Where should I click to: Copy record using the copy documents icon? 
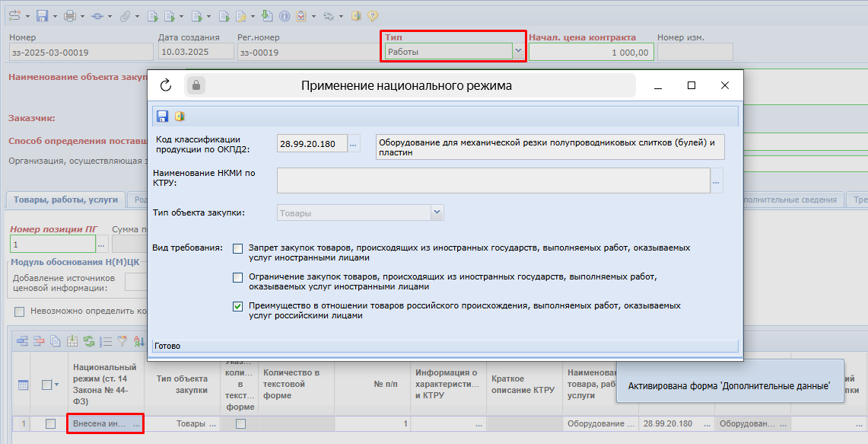55,340
